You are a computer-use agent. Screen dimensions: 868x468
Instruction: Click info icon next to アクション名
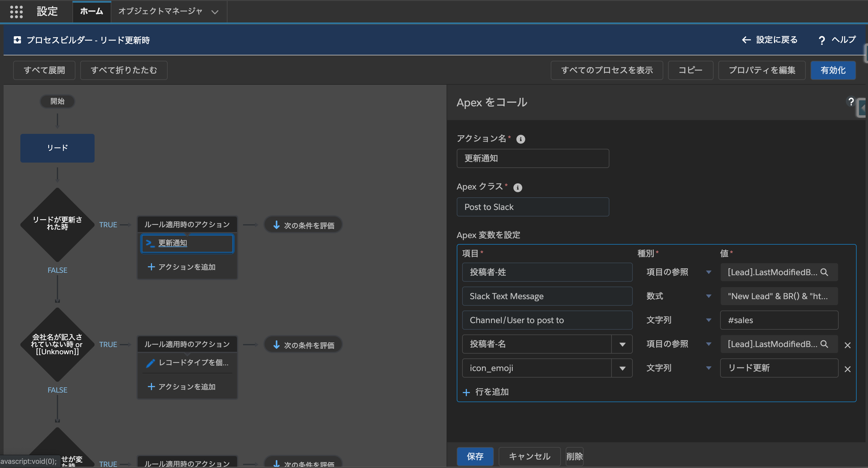coord(521,139)
